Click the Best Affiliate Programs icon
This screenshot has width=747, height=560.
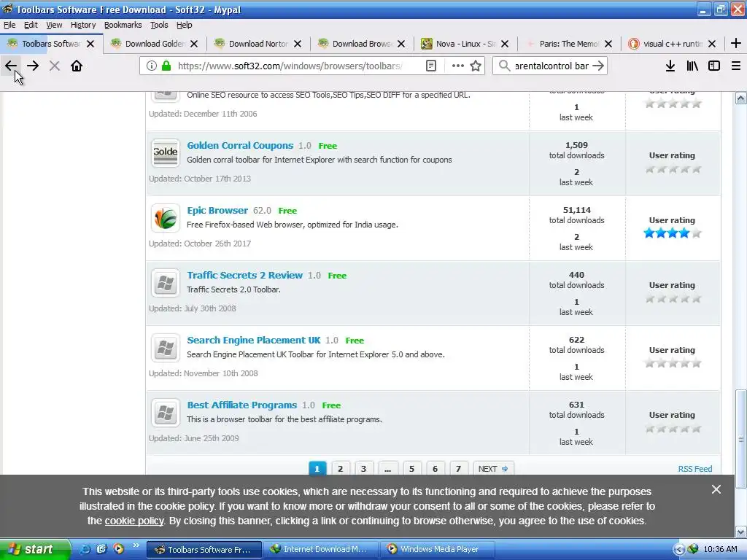coord(166,413)
